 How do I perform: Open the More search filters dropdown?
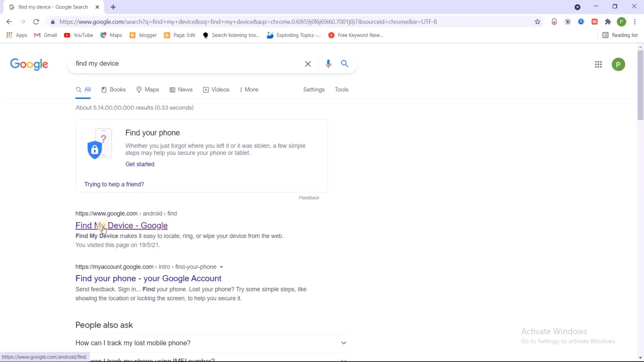coord(249,89)
